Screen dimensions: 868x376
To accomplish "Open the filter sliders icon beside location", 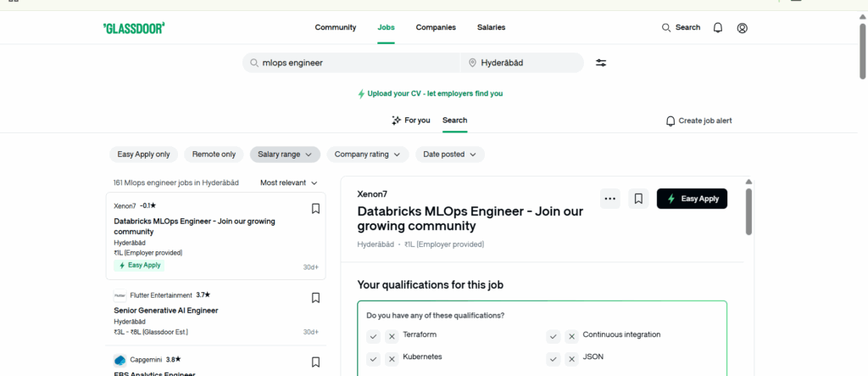I will (x=601, y=63).
